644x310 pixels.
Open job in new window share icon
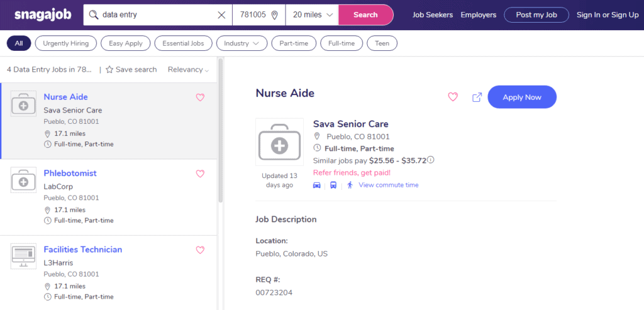pos(477,97)
